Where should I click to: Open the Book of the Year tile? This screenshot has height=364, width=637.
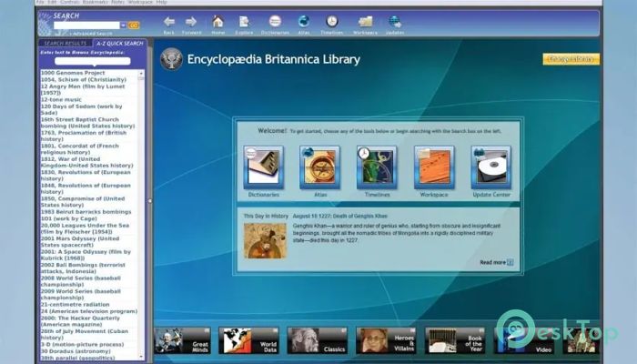click(455, 340)
